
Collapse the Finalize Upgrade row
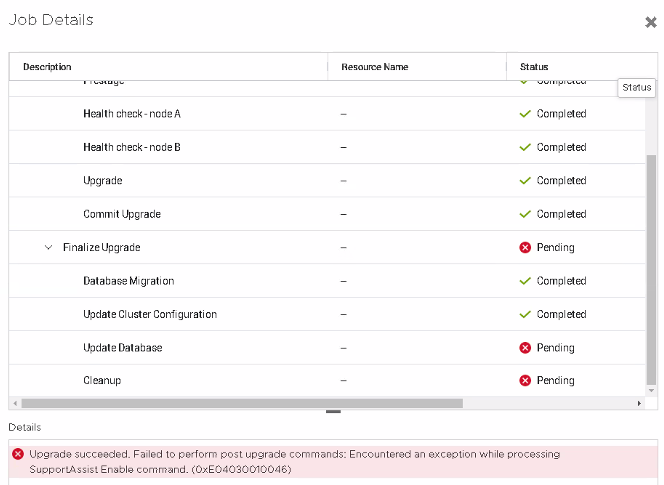(x=48, y=248)
